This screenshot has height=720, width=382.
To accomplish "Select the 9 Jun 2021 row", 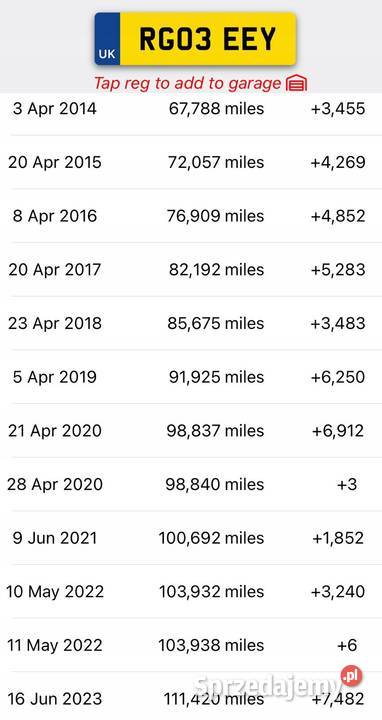I will [x=191, y=538].
